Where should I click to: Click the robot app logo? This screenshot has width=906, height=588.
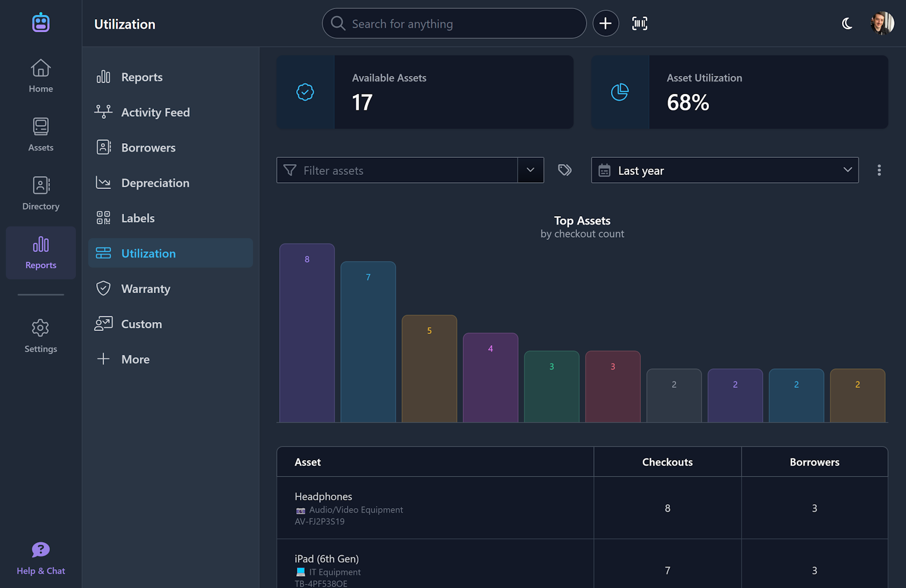41,23
